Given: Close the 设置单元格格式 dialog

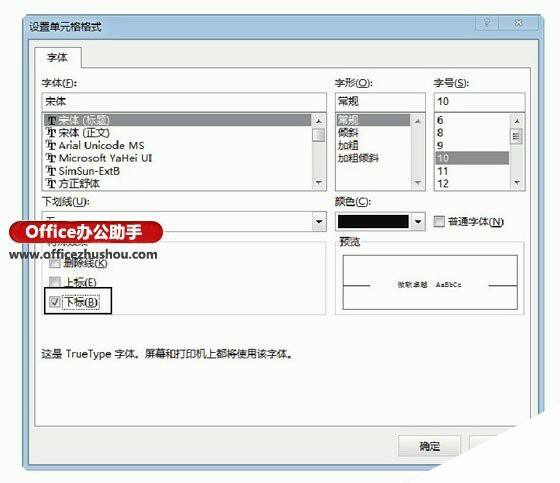Looking at the screenshot, I should (518, 23).
